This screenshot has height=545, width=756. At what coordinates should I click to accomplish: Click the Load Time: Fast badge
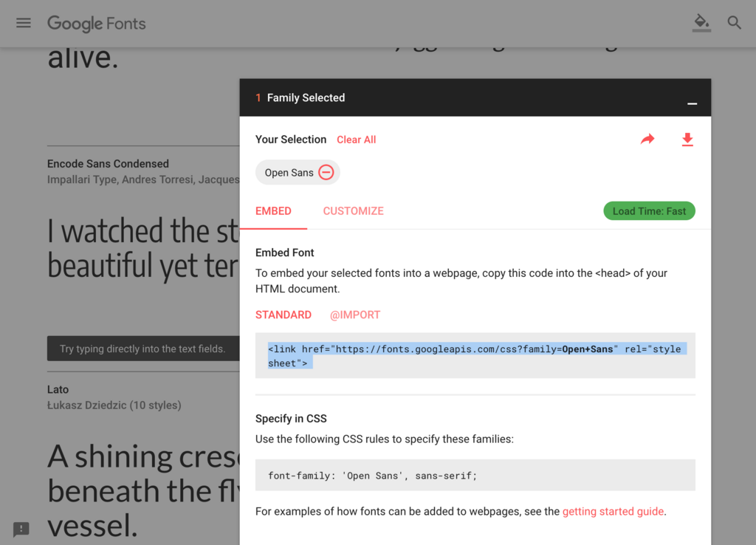pos(649,210)
